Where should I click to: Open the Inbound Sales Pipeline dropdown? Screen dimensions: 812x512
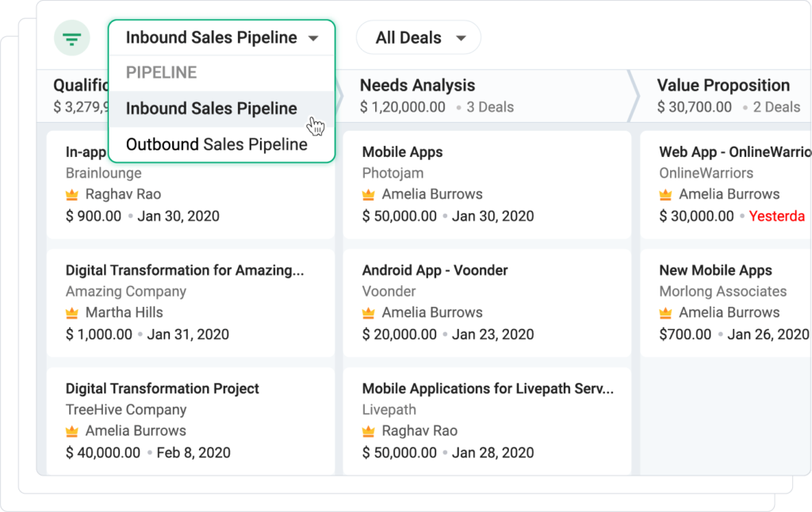point(222,38)
